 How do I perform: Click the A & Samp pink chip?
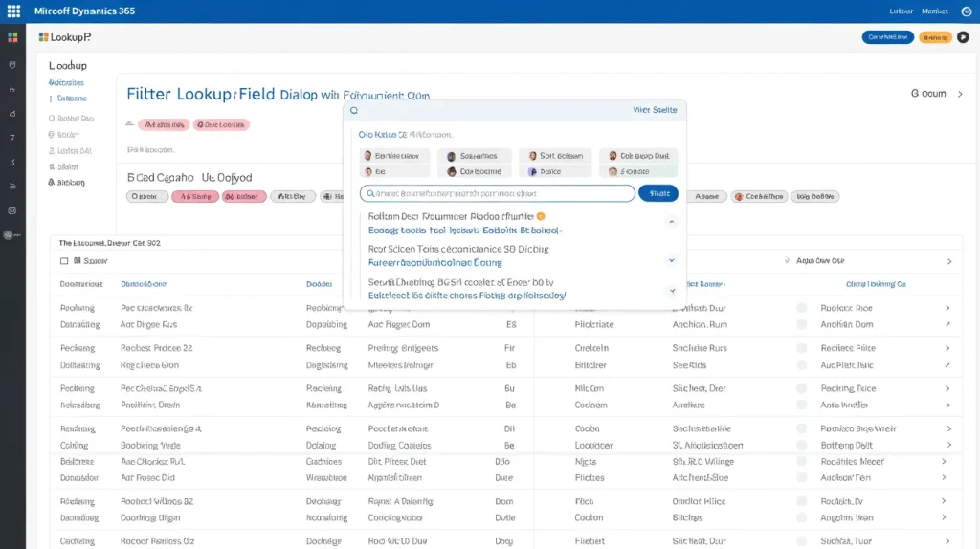coord(195,196)
